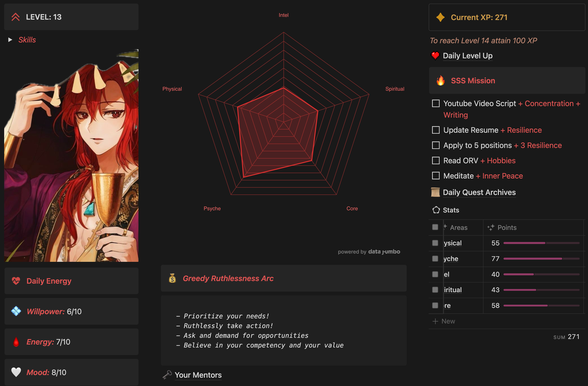Image resolution: width=588 pixels, height=386 pixels.
Task: Click the white heart Mood icon
Action: 16,372
